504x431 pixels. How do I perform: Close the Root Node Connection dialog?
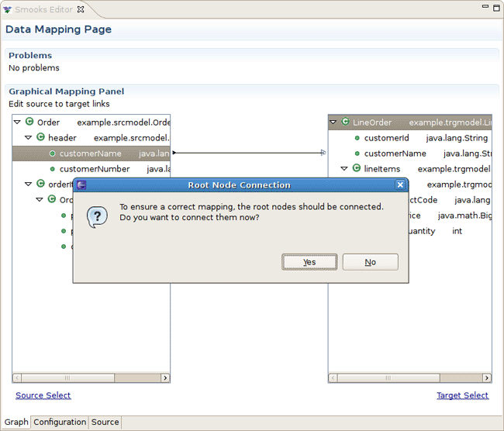point(400,185)
